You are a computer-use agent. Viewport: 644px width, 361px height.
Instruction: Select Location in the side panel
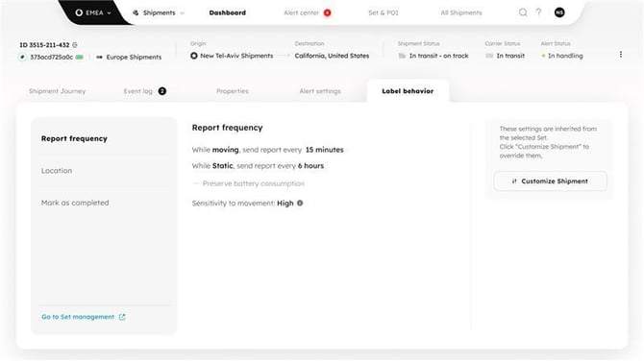57,170
